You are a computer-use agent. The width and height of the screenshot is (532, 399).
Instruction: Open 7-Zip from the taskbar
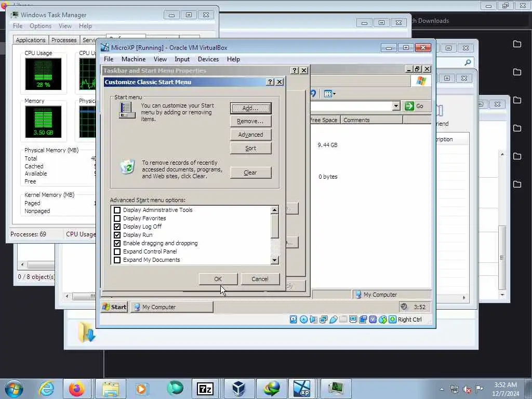point(205,389)
